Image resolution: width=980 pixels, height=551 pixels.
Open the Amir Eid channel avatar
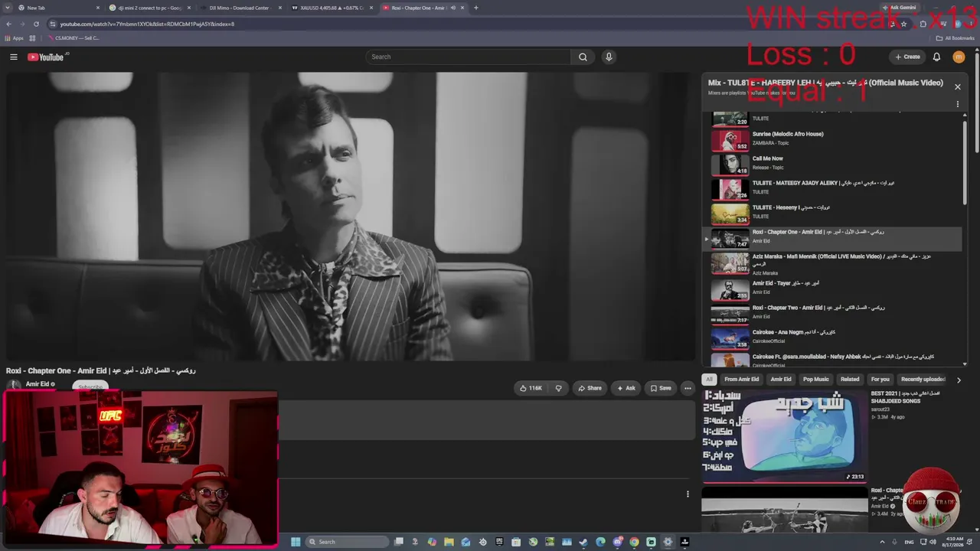(x=14, y=385)
